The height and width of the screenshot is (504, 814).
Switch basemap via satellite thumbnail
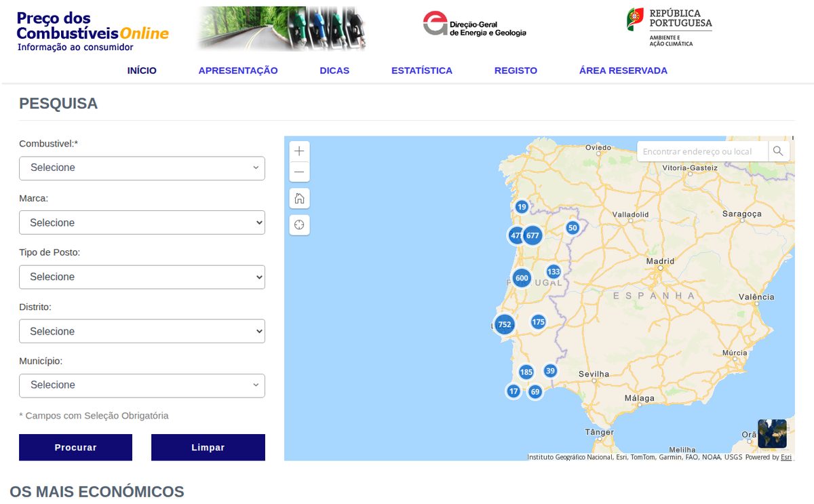click(x=772, y=433)
